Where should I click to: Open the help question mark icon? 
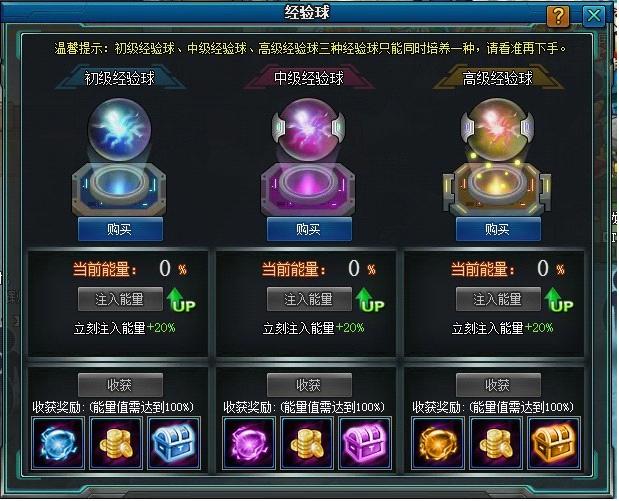pyautogui.click(x=558, y=16)
